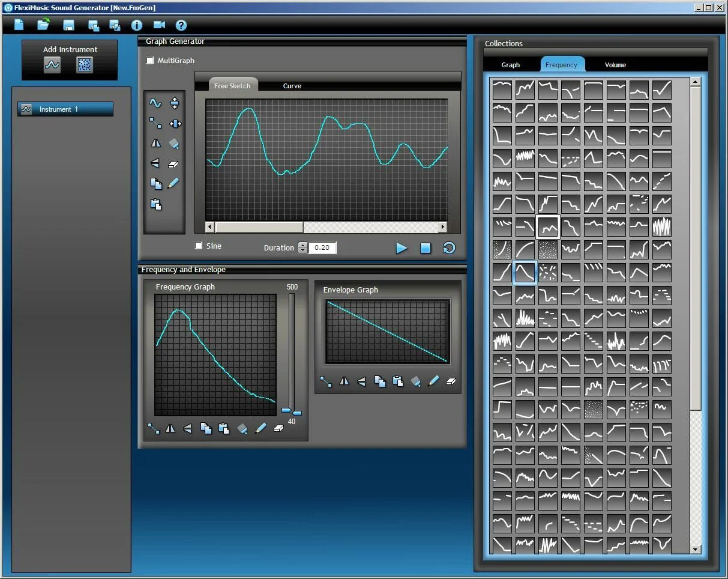This screenshot has width=728, height=579.
Task: Click the Duration value field showing 0.20
Action: pos(322,247)
